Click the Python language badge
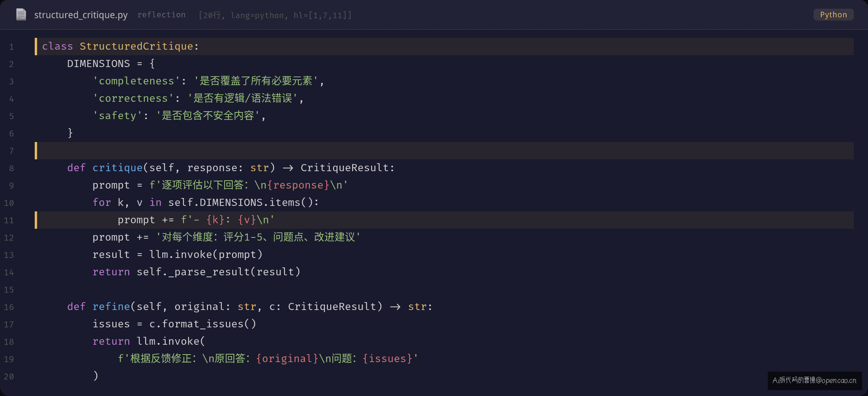Image resolution: width=868 pixels, height=396 pixels. [833, 15]
